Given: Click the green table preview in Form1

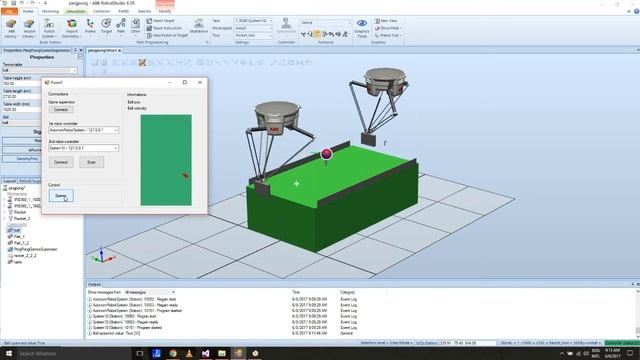Looking at the screenshot, I should [x=166, y=160].
